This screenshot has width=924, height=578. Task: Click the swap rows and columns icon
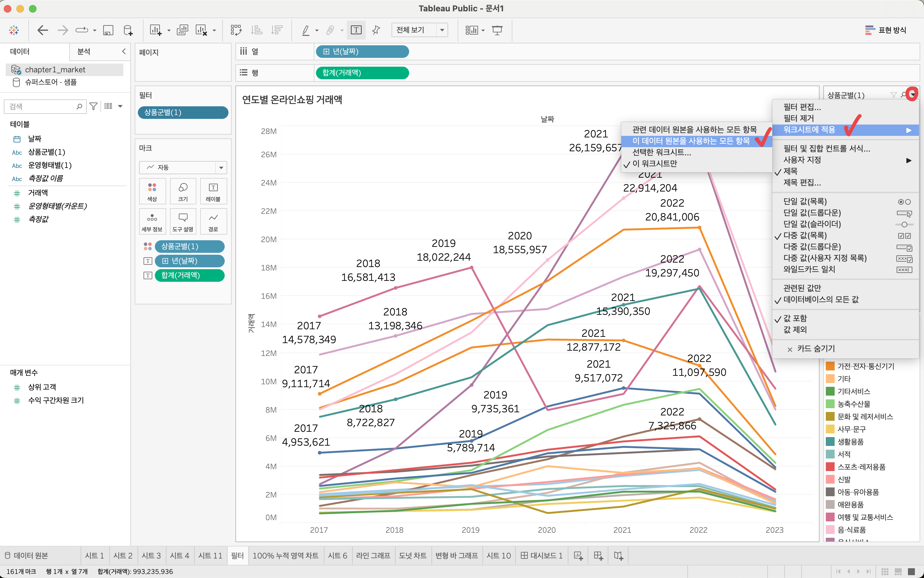pos(236,30)
